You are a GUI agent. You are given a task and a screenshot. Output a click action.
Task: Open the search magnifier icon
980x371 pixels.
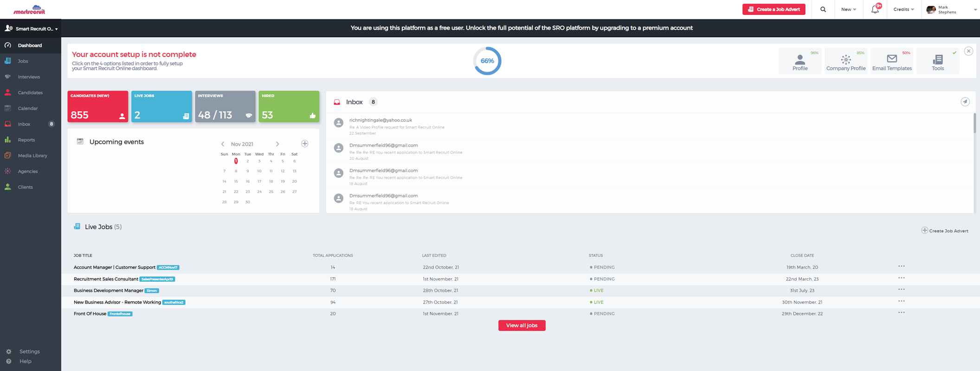[823, 9]
